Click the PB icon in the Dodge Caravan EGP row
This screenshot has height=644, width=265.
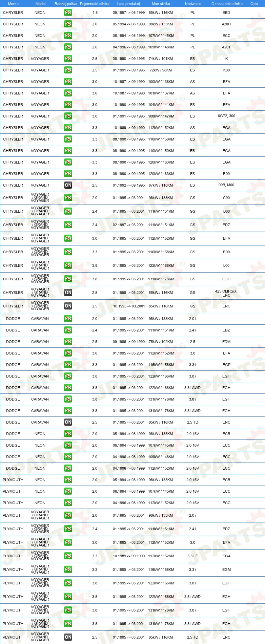[x=68, y=365]
